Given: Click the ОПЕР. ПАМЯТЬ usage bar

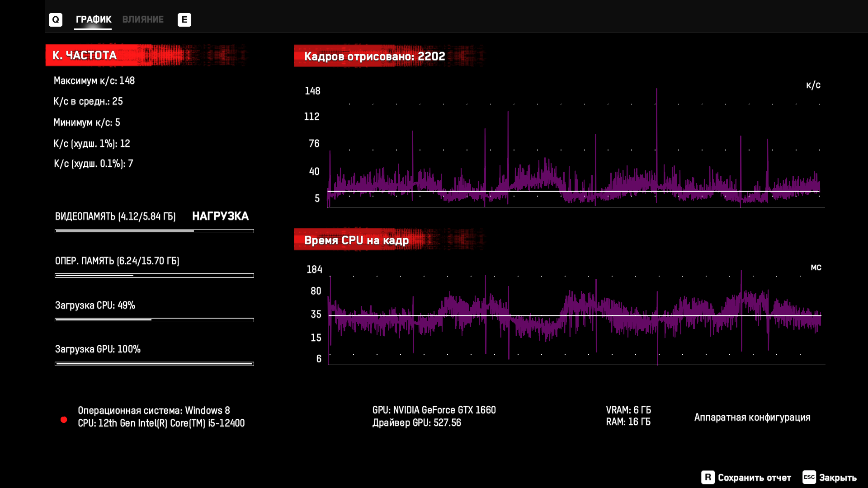Looking at the screenshot, I should point(154,275).
